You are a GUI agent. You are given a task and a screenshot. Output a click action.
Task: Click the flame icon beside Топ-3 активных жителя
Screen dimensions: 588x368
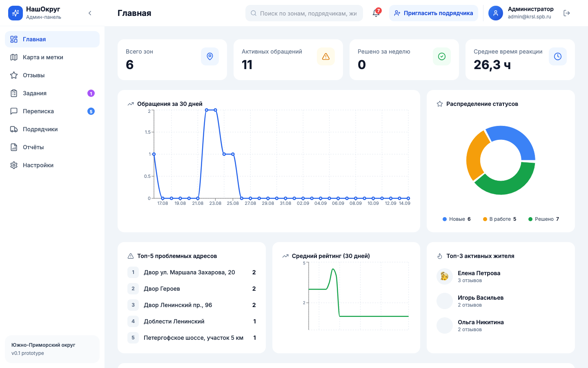(x=440, y=256)
